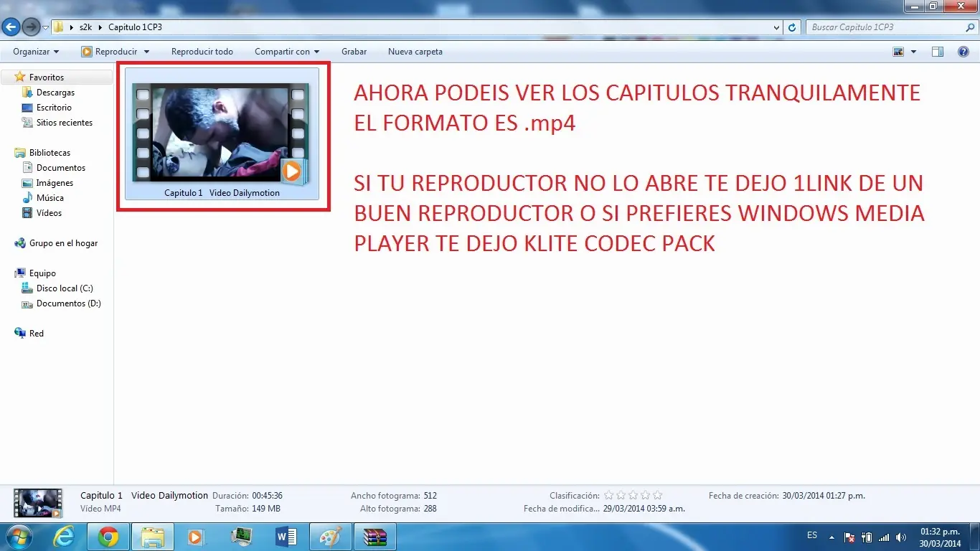Click the battery power tray icon

pyautogui.click(x=867, y=537)
